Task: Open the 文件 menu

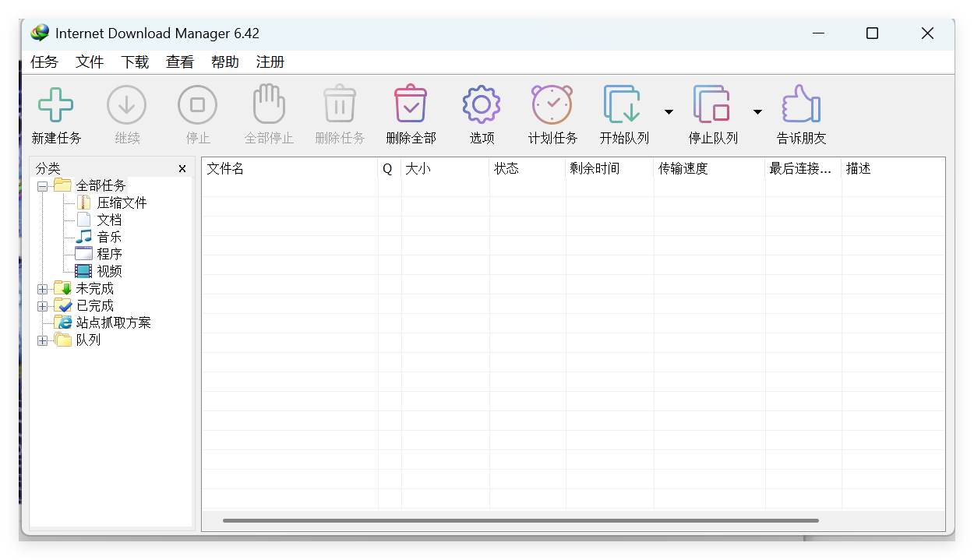Action: (x=90, y=62)
